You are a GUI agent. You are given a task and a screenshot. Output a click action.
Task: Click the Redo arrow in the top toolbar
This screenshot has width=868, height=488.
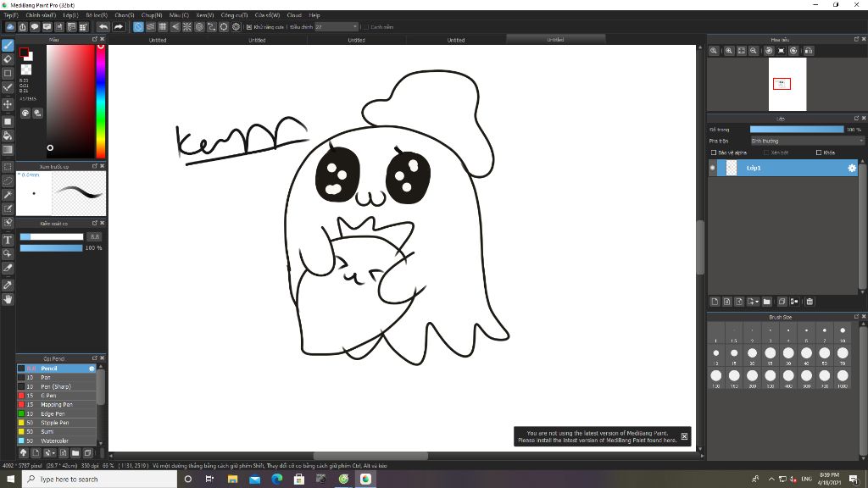coord(119,26)
